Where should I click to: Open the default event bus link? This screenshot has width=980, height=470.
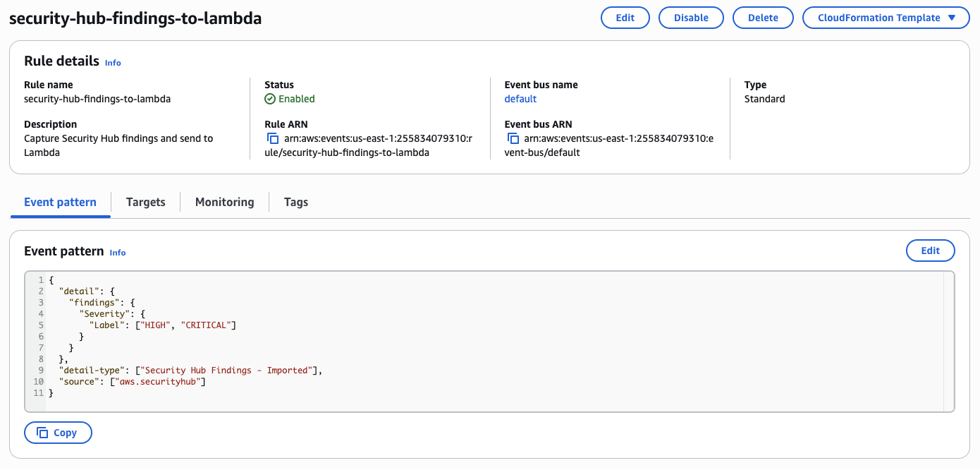point(520,99)
